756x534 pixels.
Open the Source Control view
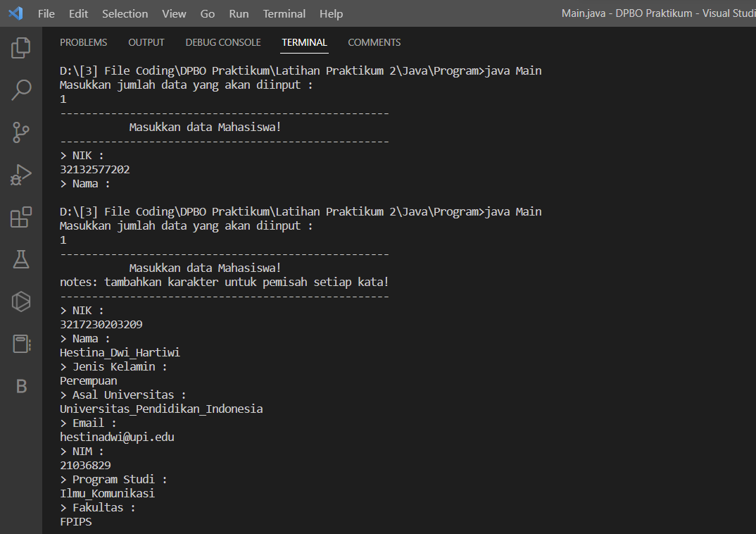tap(20, 132)
